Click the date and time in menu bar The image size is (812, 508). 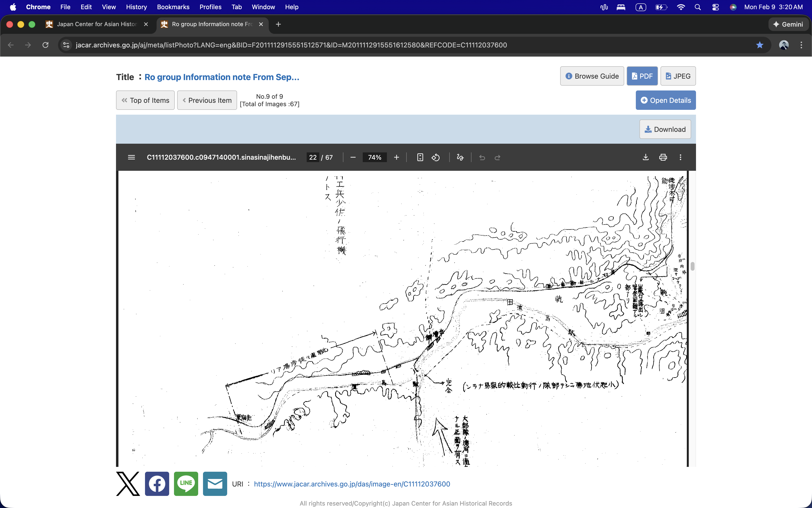[773, 7]
